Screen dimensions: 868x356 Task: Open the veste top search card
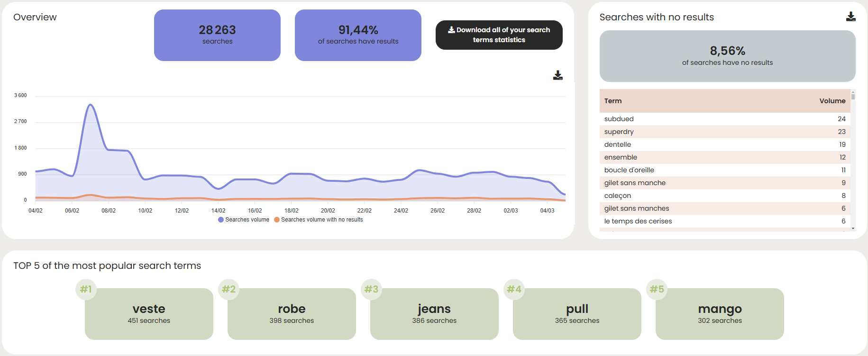click(x=149, y=314)
